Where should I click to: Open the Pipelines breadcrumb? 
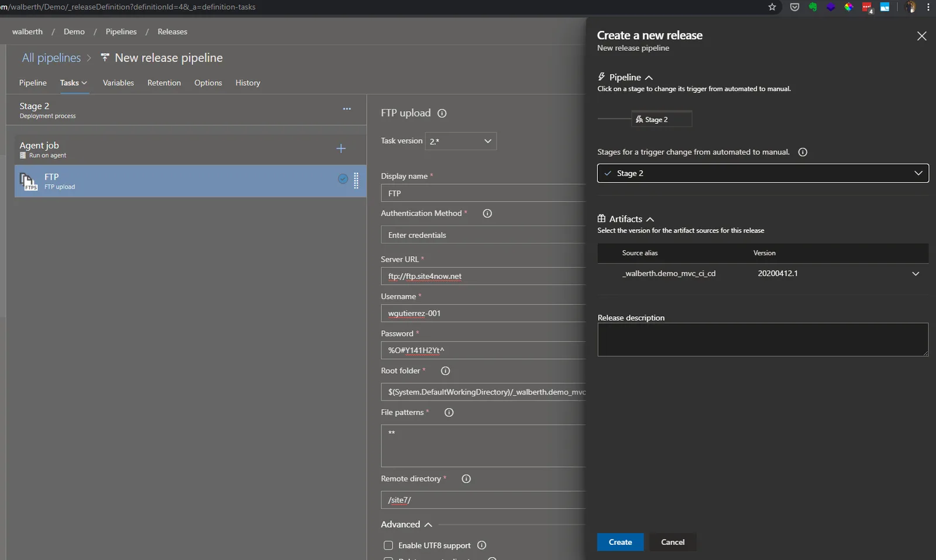pyautogui.click(x=121, y=32)
